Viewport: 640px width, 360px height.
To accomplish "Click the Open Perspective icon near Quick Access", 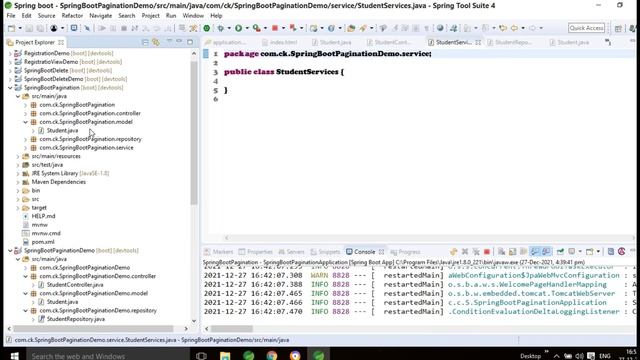I will click(618, 28).
